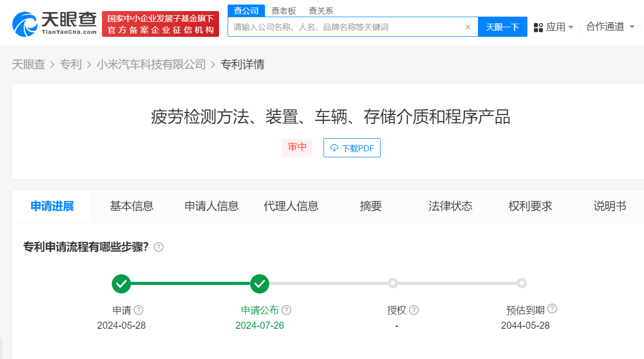
Task: Open the help icon next to 专利申请流程有哪些步骤
Action: pos(158,247)
